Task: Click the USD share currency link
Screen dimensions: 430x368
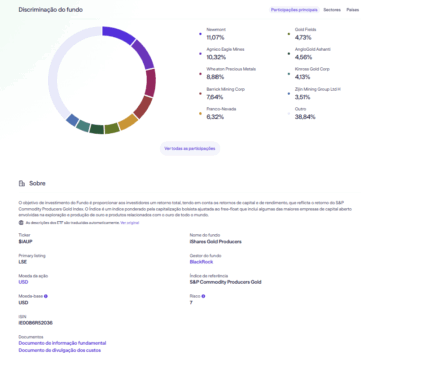Action: pos(23,282)
